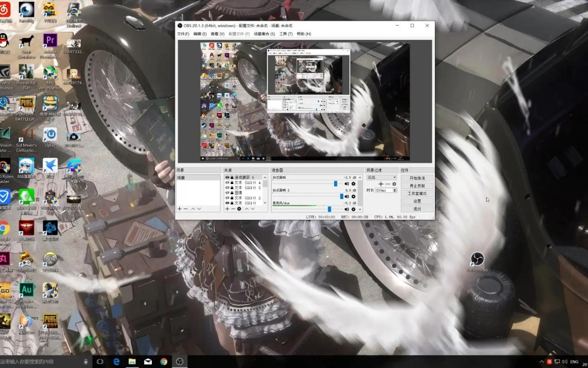Toggle visibility eye of 文本 (GDI+) 4 source
Image resolution: width=588 pixels, height=368 pixels.
(227, 183)
